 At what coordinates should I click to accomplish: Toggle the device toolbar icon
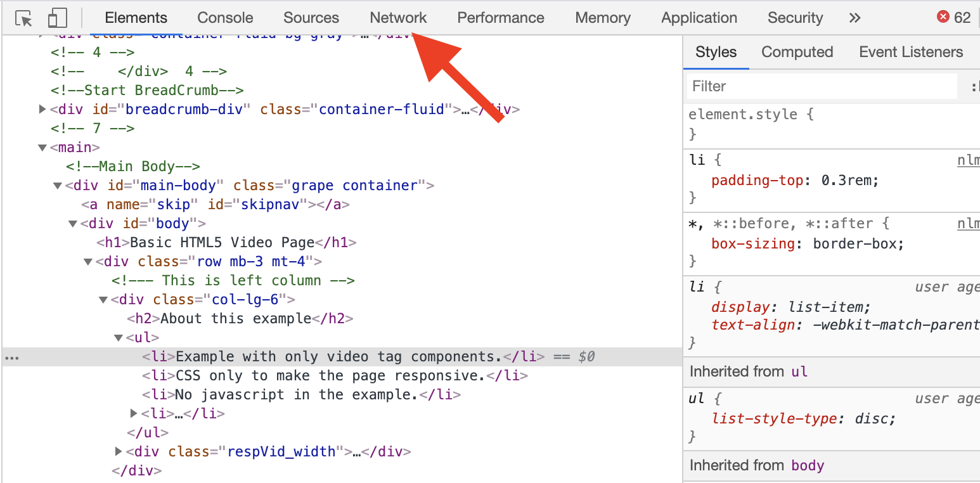[x=57, y=18]
